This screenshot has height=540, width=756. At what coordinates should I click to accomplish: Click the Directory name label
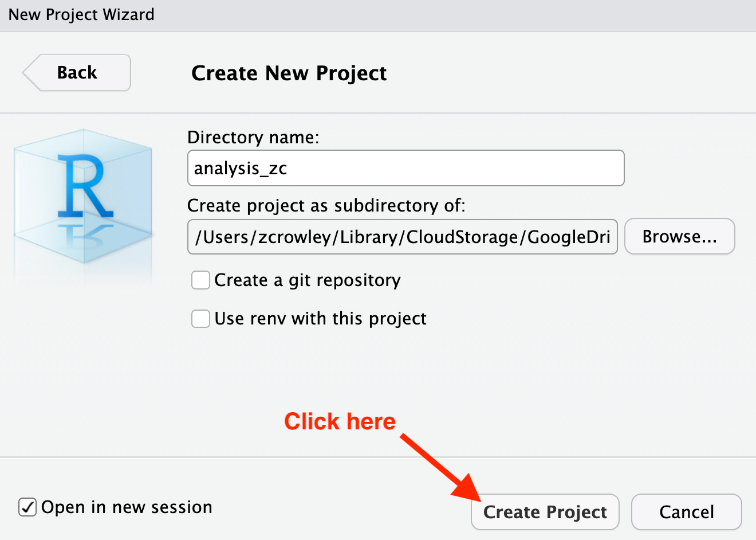pyautogui.click(x=253, y=138)
